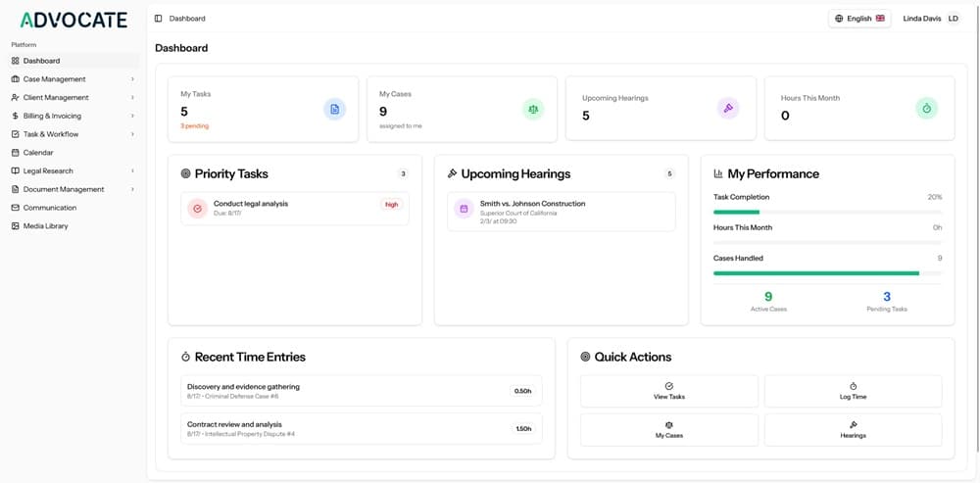Image resolution: width=980 pixels, height=483 pixels.
Task: Open the Smith vs. Johnson Construction hearing
Action: pos(561,211)
